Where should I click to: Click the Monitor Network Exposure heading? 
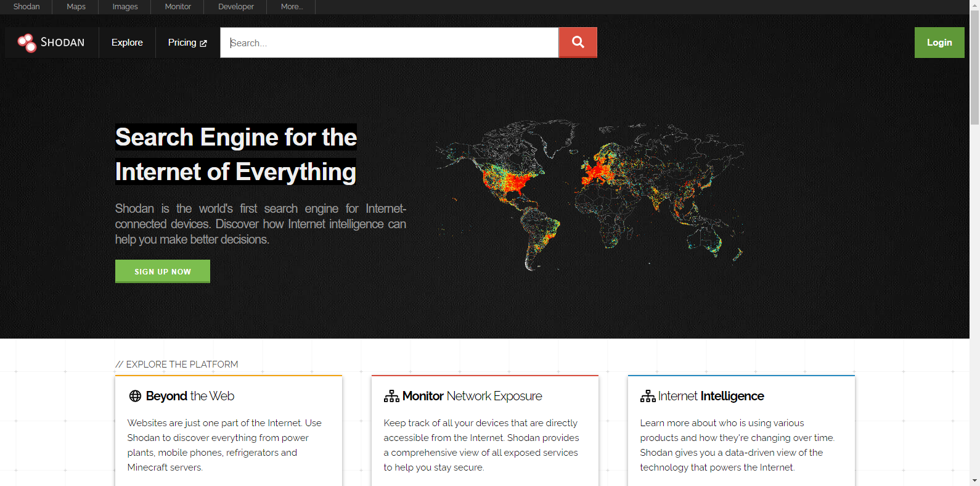[472, 396]
